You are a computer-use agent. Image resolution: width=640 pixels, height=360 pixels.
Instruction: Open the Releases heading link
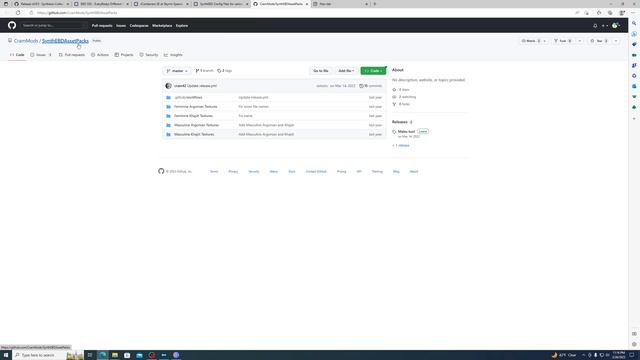click(402, 122)
